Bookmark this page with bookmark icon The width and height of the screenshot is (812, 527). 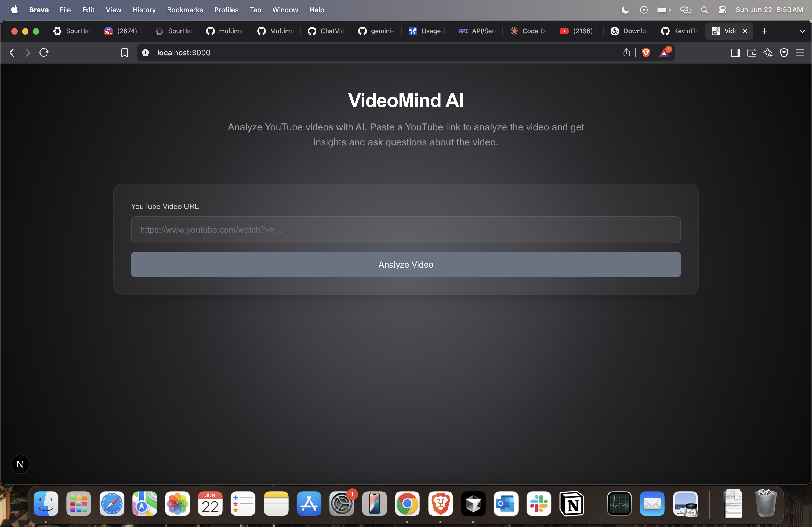125,53
